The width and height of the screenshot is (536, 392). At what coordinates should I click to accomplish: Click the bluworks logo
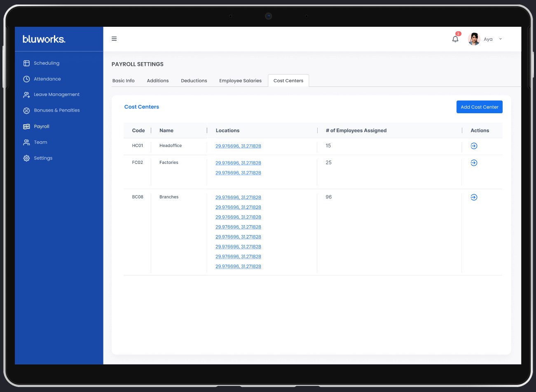coord(44,39)
